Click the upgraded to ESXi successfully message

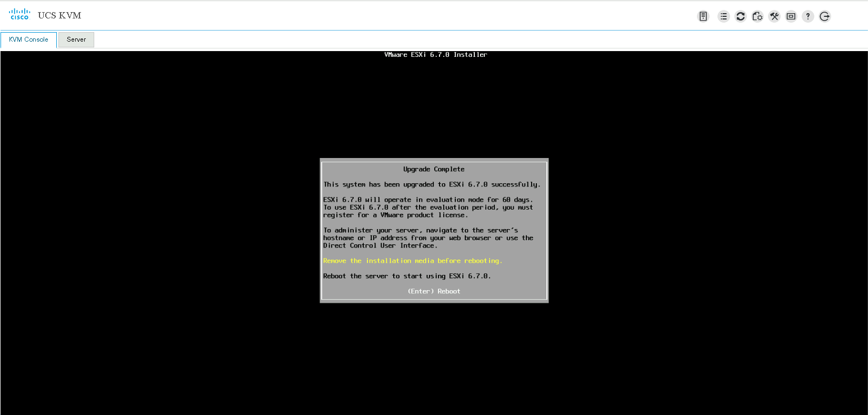tap(432, 184)
